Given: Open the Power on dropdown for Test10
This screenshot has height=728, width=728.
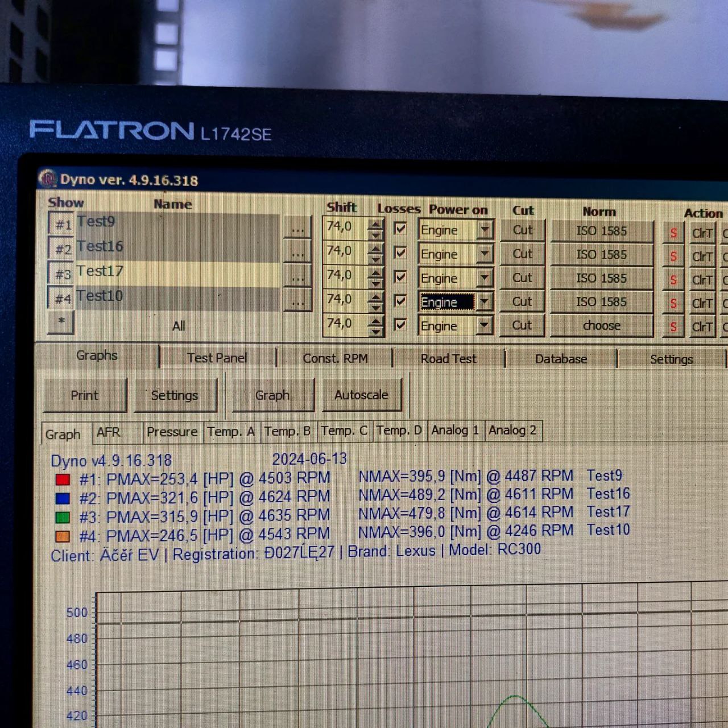Looking at the screenshot, I should (485, 301).
